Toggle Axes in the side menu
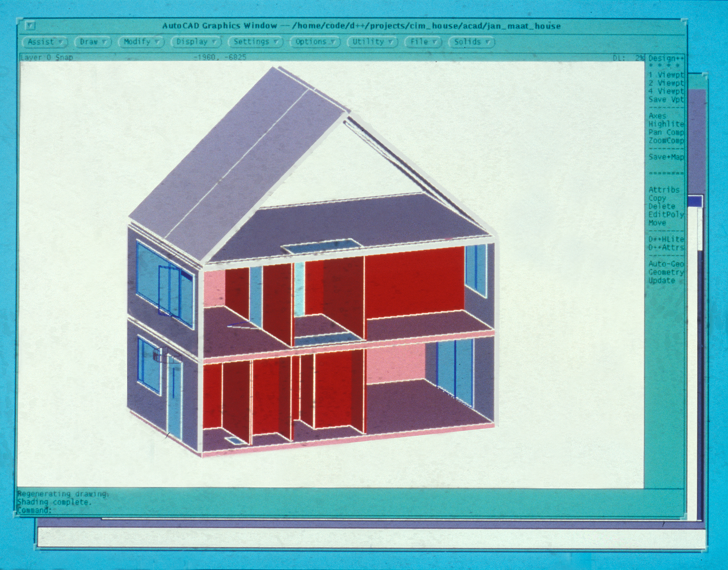The height and width of the screenshot is (570, 728). click(x=658, y=116)
